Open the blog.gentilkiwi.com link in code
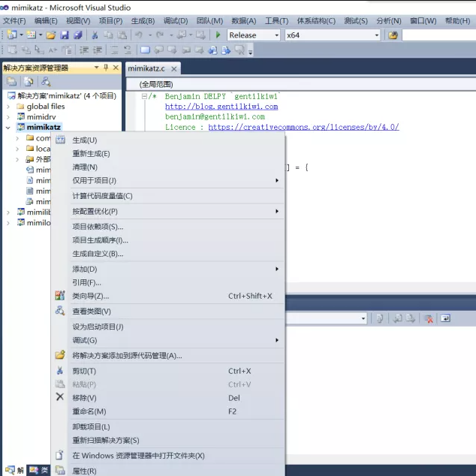Viewport: 476px width, 476px height. click(x=221, y=107)
